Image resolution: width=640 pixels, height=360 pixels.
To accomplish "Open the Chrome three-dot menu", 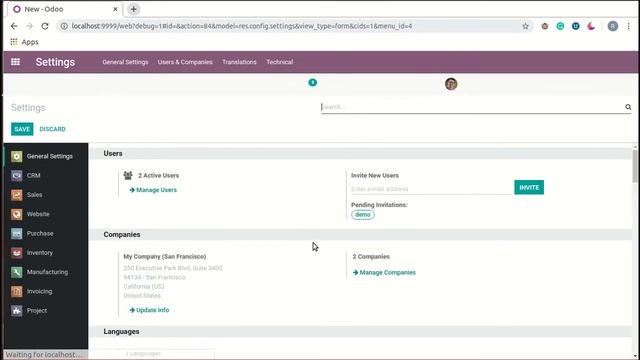I will click(629, 26).
